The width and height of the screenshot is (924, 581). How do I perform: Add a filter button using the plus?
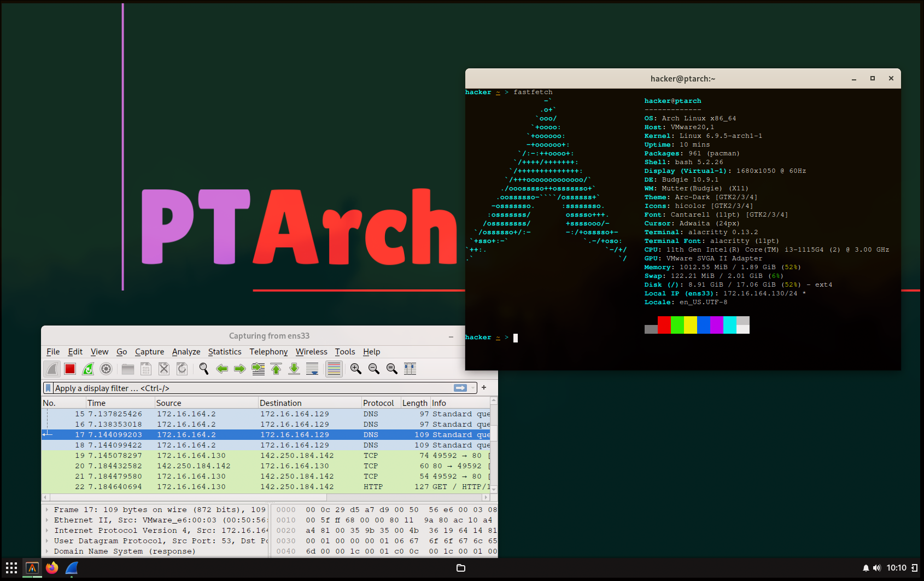tap(483, 387)
